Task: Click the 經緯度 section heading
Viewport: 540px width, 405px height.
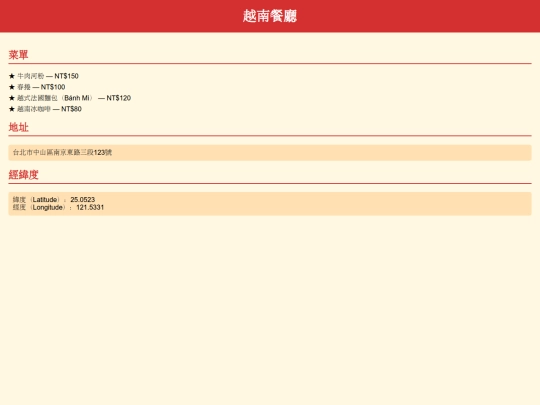Action: [x=23, y=175]
